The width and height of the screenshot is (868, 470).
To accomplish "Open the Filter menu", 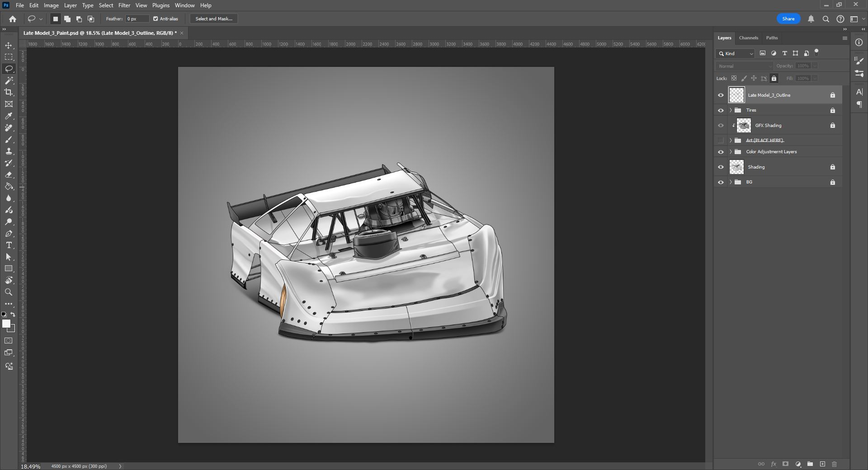I will click(x=124, y=5).
